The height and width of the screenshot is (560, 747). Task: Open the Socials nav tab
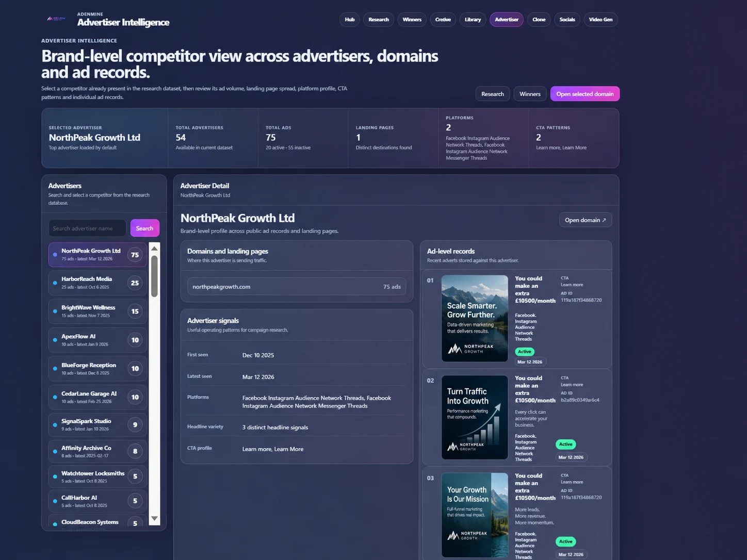coord(567,20)
